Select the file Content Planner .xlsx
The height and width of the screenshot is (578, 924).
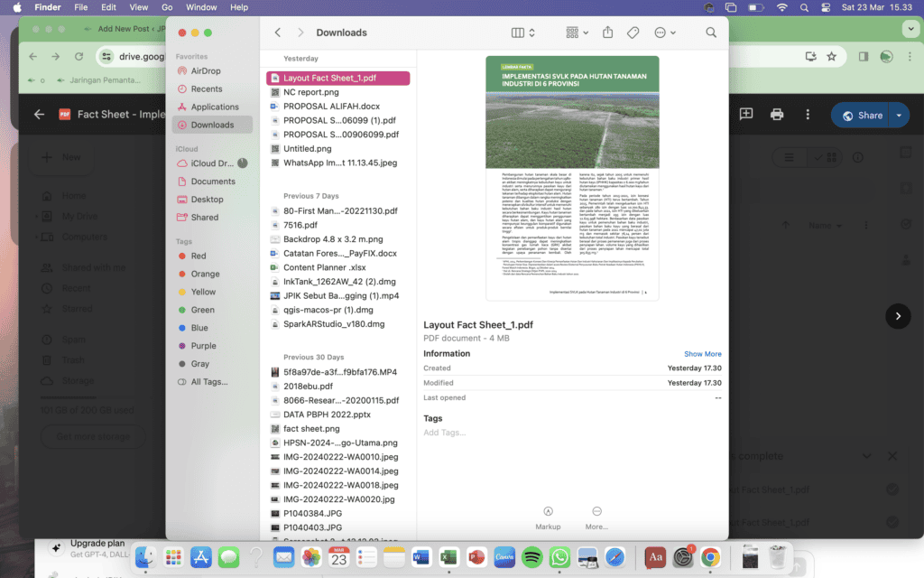point(337,267)
